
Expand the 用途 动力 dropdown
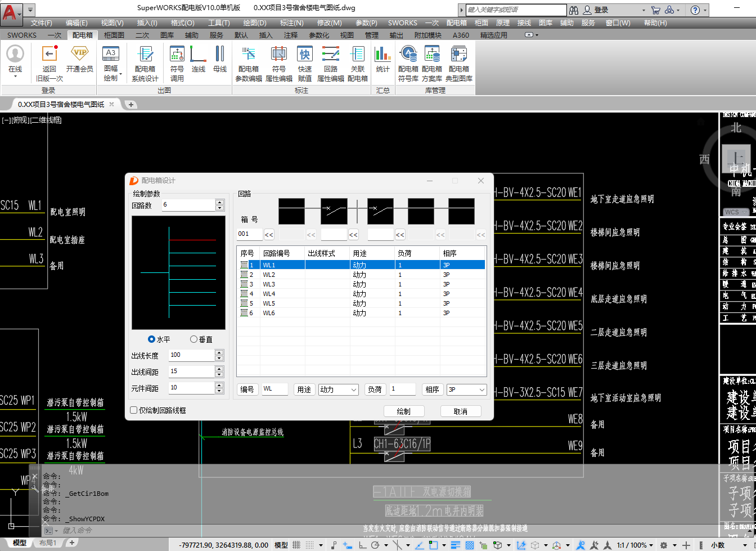(x=354, y=389)
